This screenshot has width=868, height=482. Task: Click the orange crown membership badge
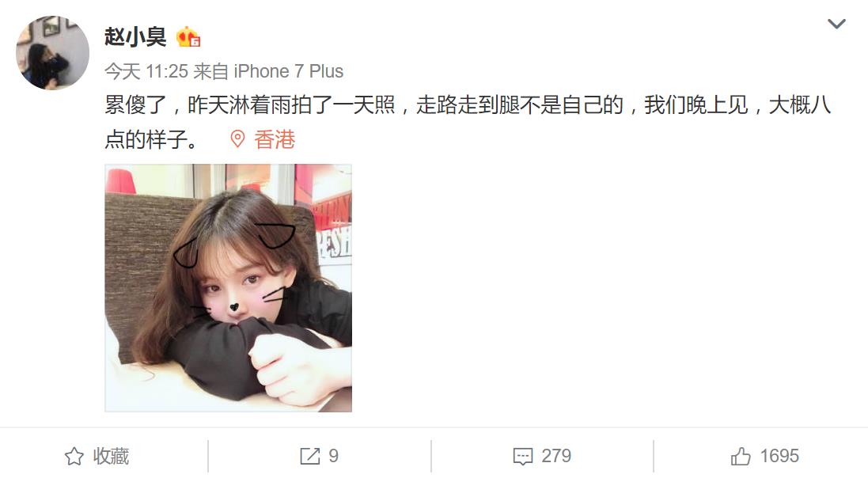point(188,37)
